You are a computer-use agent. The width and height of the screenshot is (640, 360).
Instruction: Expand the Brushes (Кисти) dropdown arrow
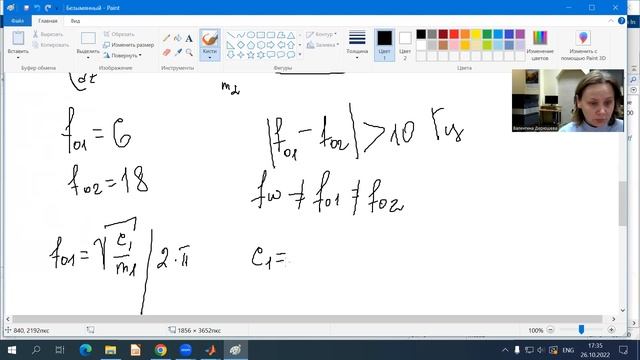(210, 58)
